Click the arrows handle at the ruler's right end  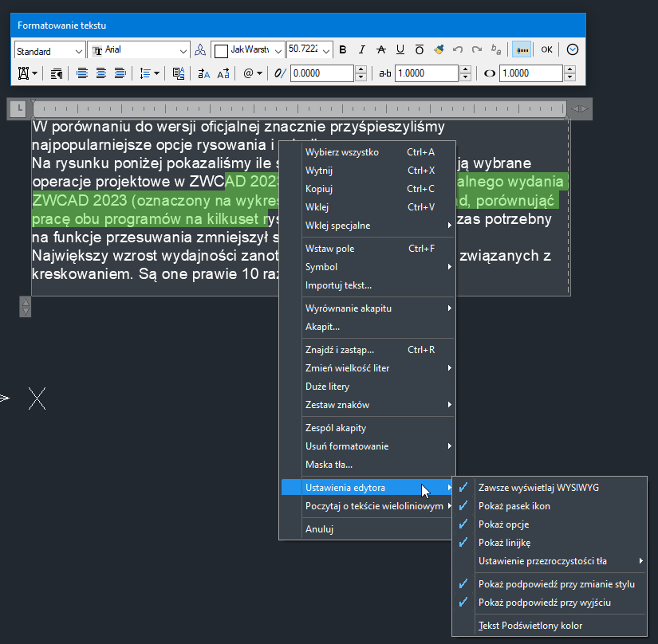click(x=580, y=109)
